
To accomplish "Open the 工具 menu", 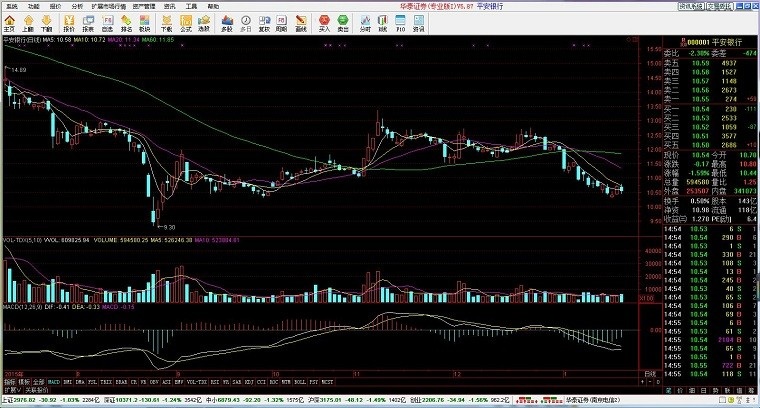I will tap(191, 7).
